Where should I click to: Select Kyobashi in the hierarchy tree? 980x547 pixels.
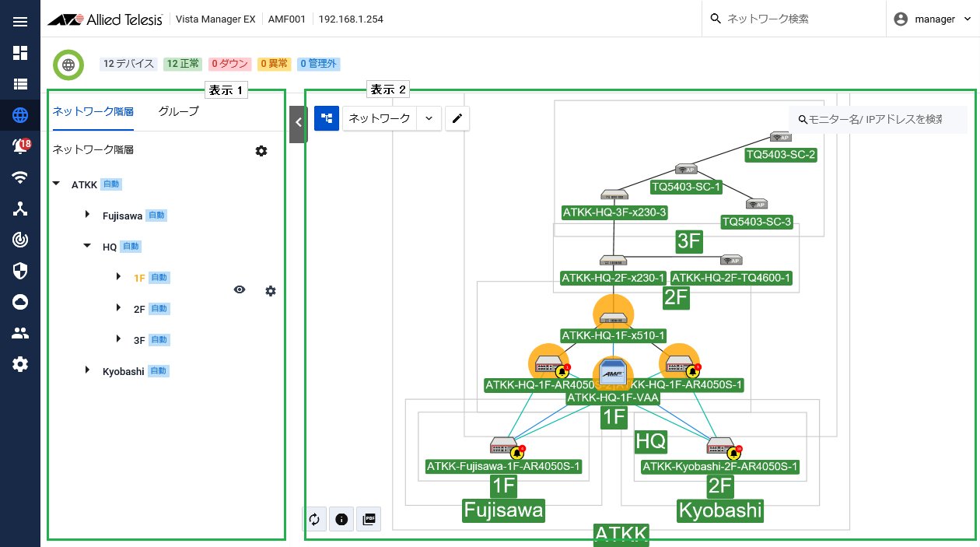tap(124, 371)
